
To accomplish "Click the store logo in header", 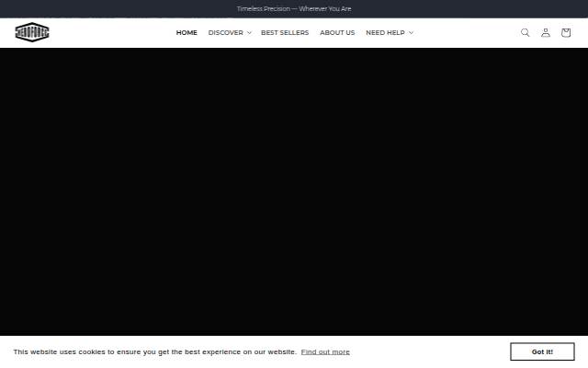I will 32,32.
